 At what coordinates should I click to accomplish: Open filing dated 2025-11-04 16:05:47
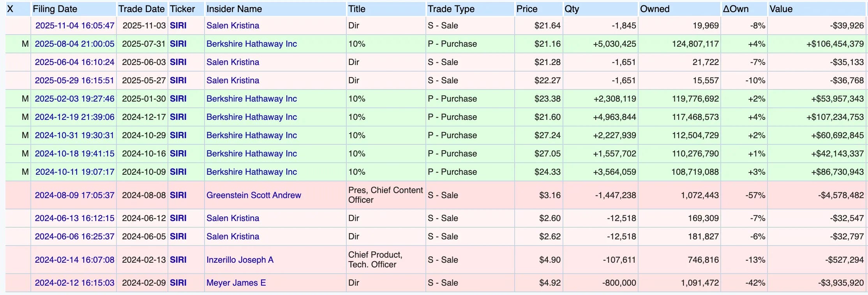coord(75,26)
